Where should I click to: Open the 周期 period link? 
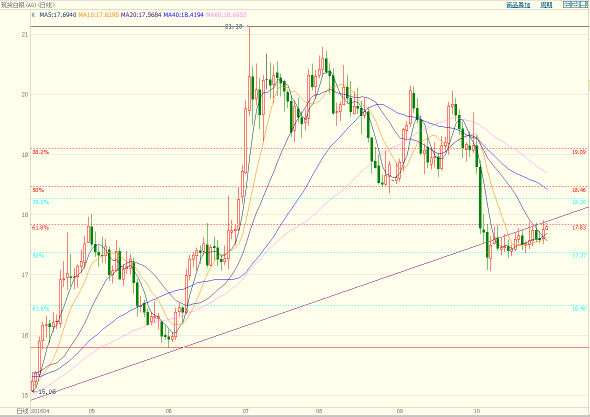click(x=546, y=5)
